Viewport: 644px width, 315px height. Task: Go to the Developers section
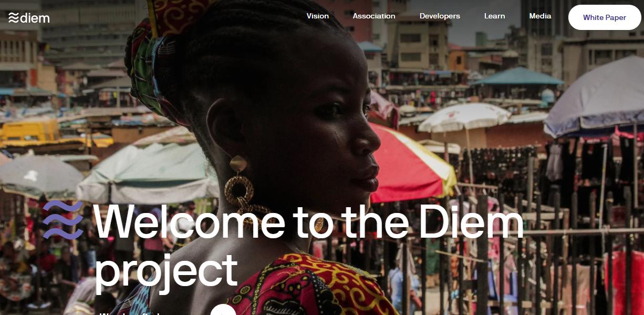pos(440,16)
